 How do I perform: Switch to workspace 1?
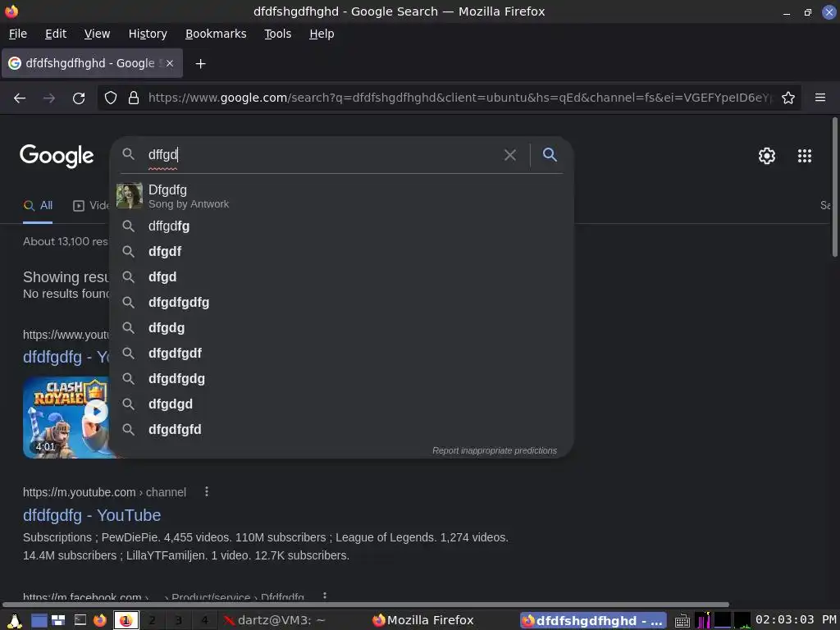point(126,620)
